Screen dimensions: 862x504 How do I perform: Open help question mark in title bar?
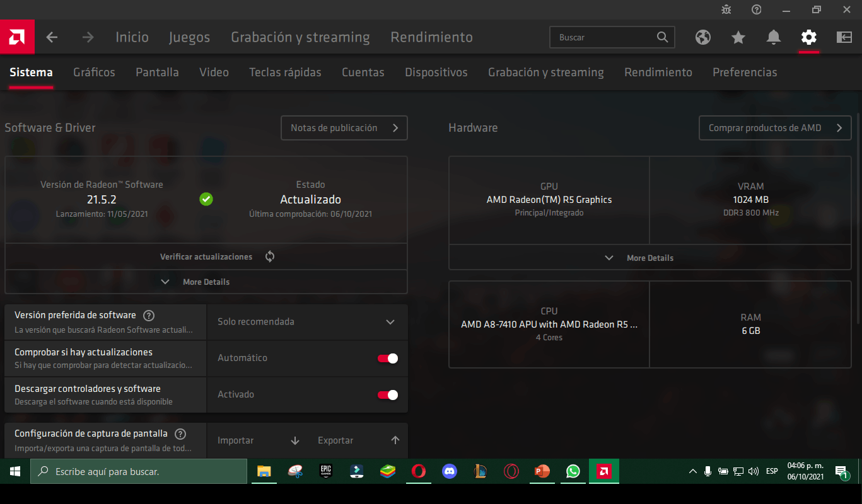click(x=757, y=9)
